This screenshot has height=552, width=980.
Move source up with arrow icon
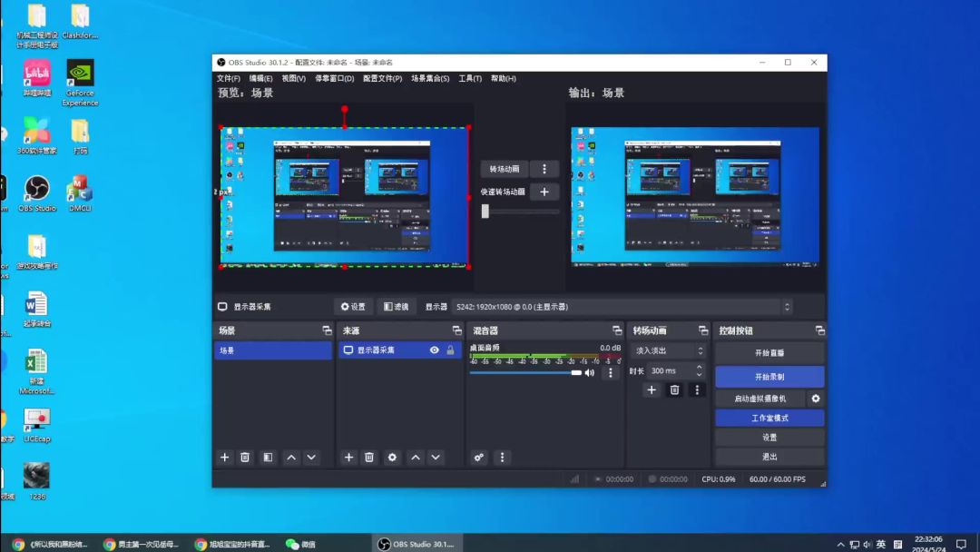coord(415,458)
